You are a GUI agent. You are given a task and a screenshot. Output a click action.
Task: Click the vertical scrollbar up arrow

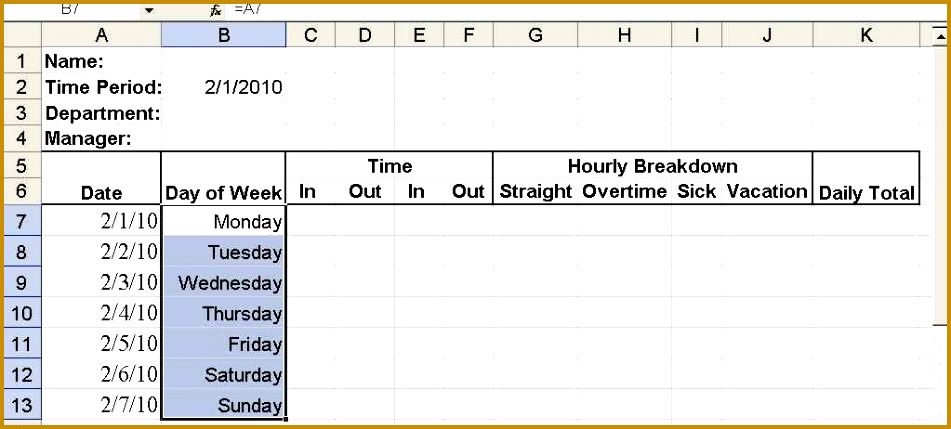click(x=940, y=35)
